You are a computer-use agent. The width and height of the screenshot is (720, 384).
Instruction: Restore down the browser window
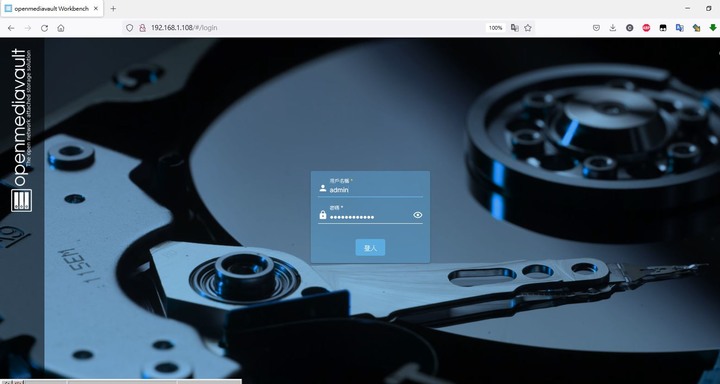(x=709, y=8)
